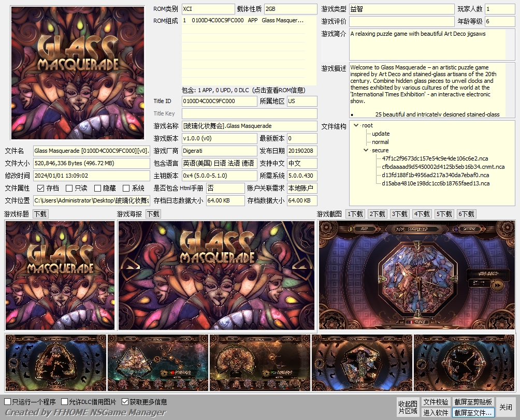Open the game title image preview

60,276
